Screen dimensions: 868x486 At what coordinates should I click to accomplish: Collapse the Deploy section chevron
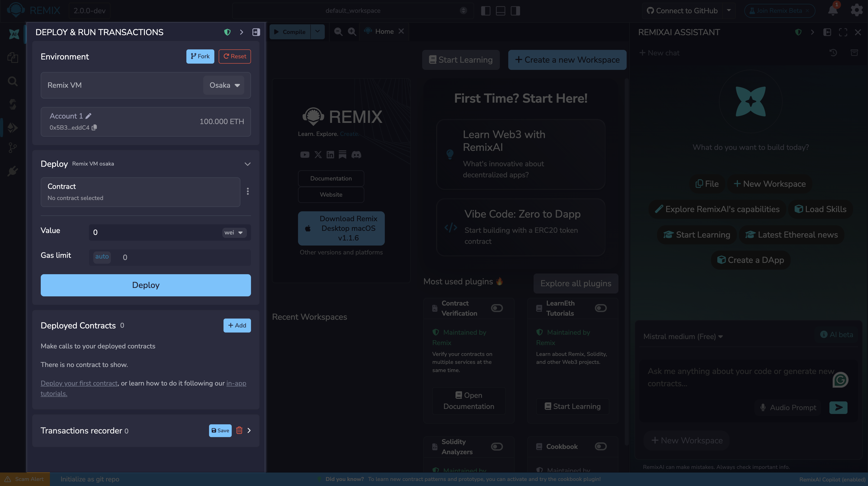tap(248, 164)
